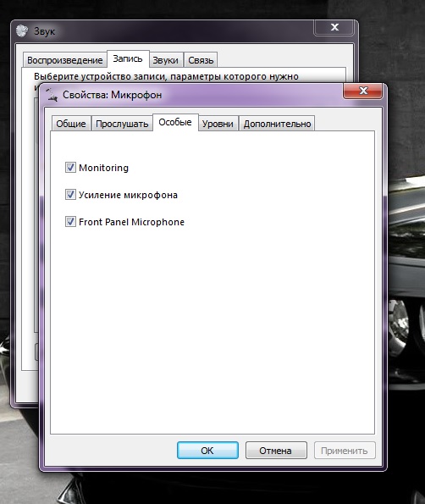
Task: Confirm with the OK button
Action: tap(207, 451)
